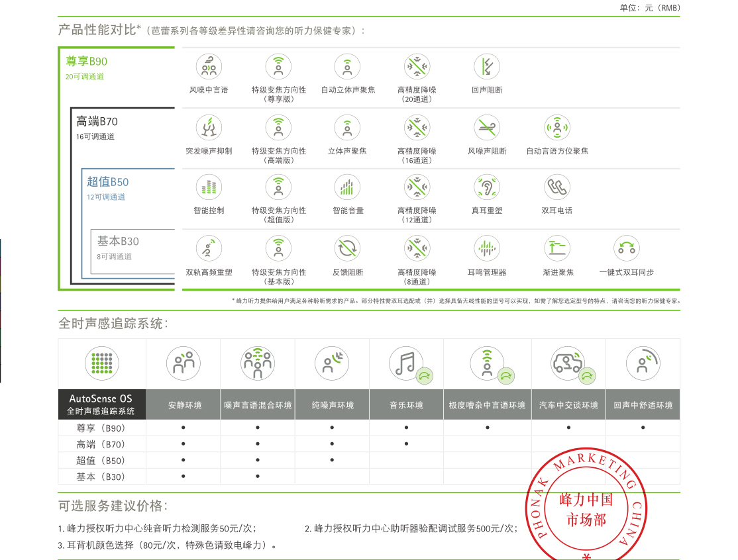738x560 pixels.
Task: Click the 20可调通道 text
Action: pyautogui.click(x=85, y=77)
